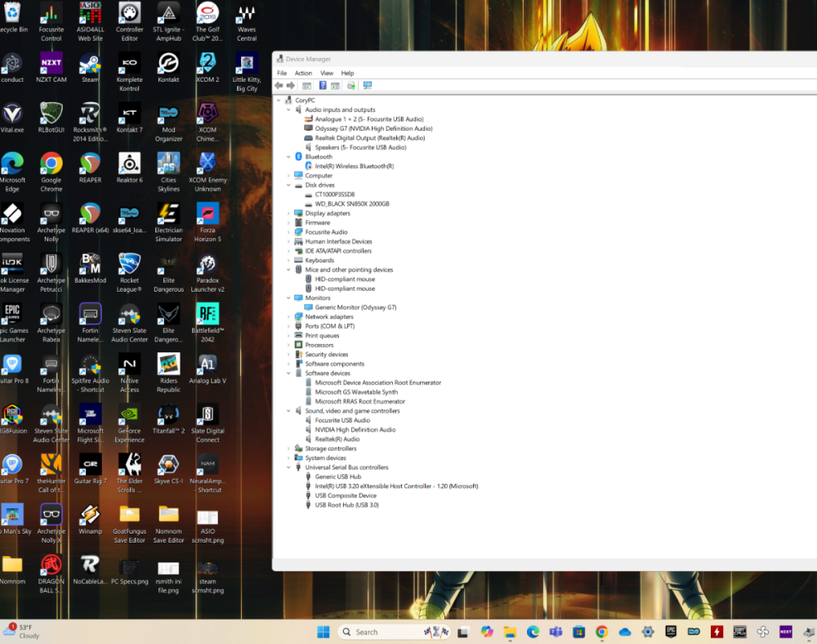Expand the Network adapters category

pos(288,316)
